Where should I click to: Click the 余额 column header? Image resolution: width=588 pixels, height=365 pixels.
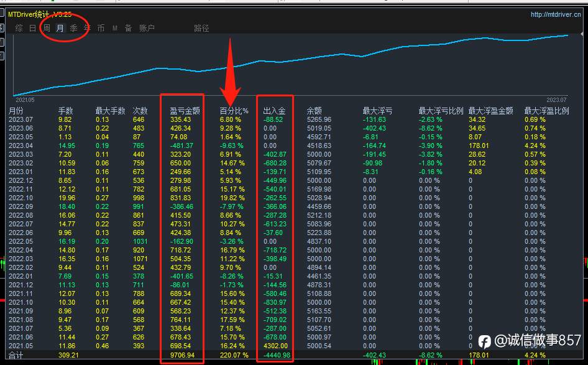point(315,111)
